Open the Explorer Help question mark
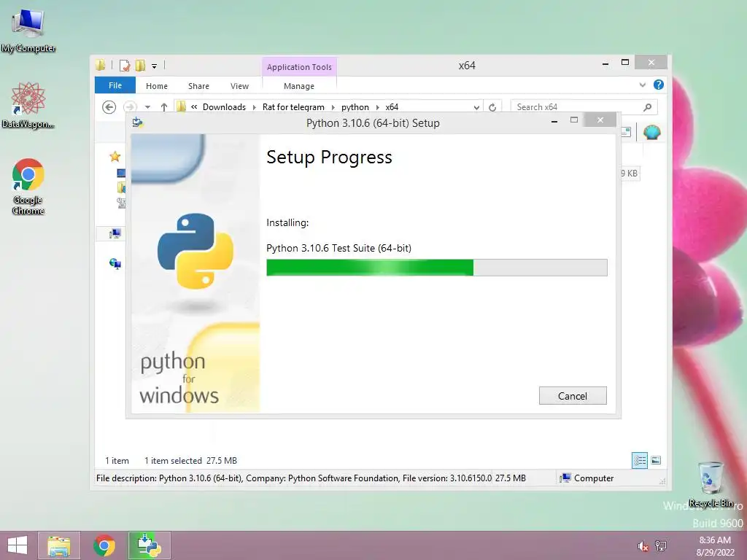The height and width of the screenshot is (560, 747). click(x=659, y=85)
